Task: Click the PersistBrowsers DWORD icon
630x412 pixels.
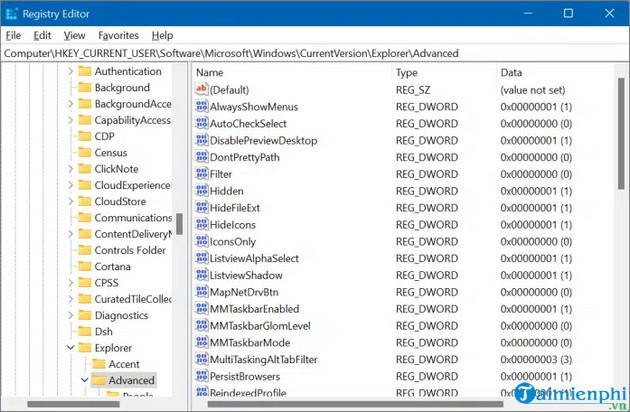Action: [201, 376]
